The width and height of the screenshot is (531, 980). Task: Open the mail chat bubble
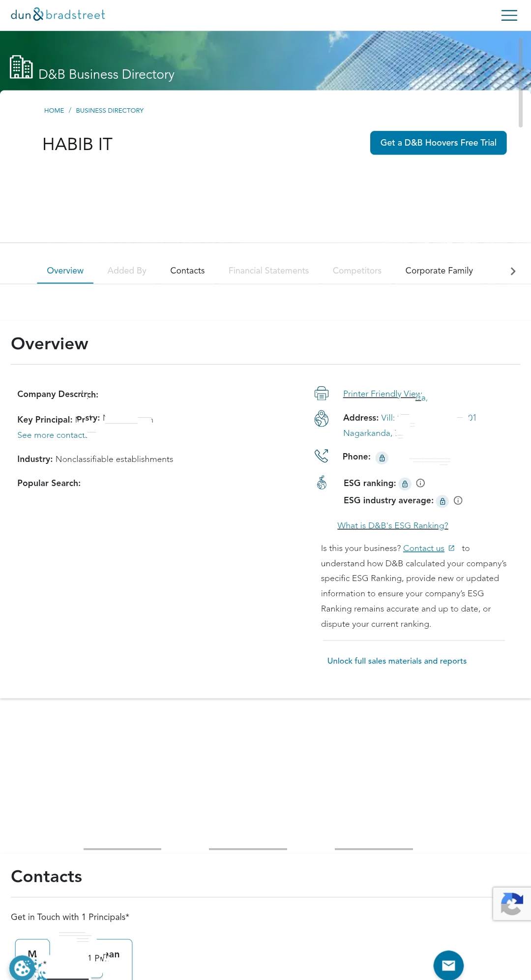[x=448, y=965]
